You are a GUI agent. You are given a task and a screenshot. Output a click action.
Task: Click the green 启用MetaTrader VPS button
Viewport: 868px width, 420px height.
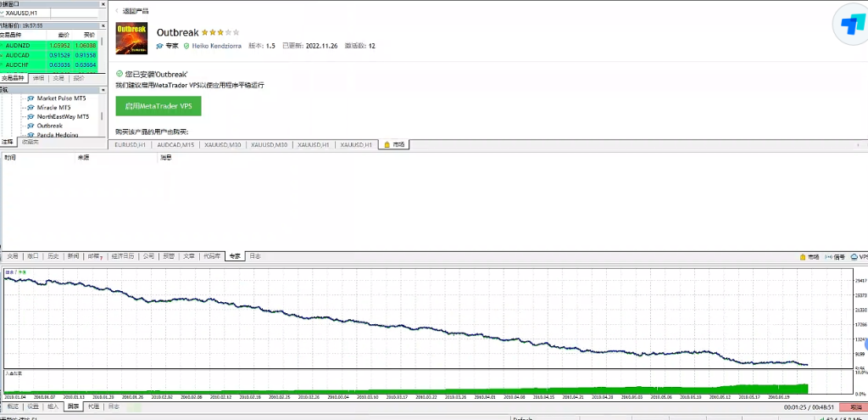(x=159, y=106)
